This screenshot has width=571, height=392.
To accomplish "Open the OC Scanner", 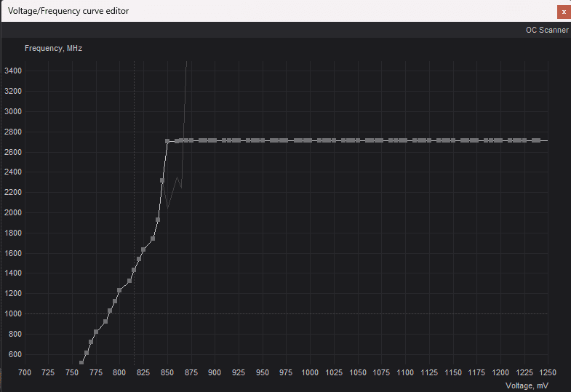I will pos(546,30).
